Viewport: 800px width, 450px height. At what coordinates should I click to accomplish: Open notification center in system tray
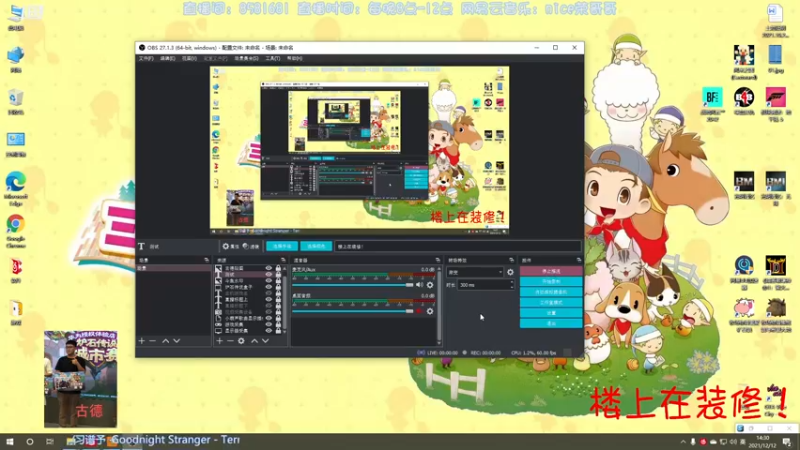coord(787,442)
